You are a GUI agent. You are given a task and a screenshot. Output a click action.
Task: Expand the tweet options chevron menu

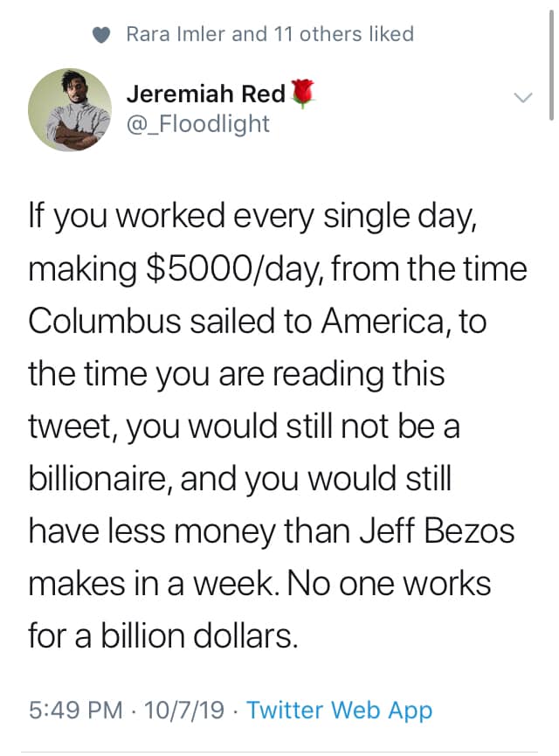(x=523, y=97)
